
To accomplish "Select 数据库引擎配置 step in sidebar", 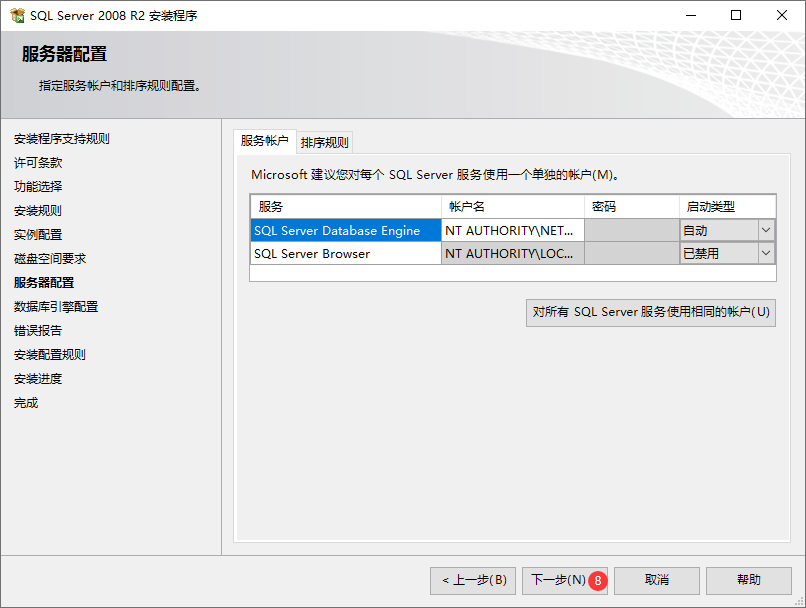I will [56, 307].
